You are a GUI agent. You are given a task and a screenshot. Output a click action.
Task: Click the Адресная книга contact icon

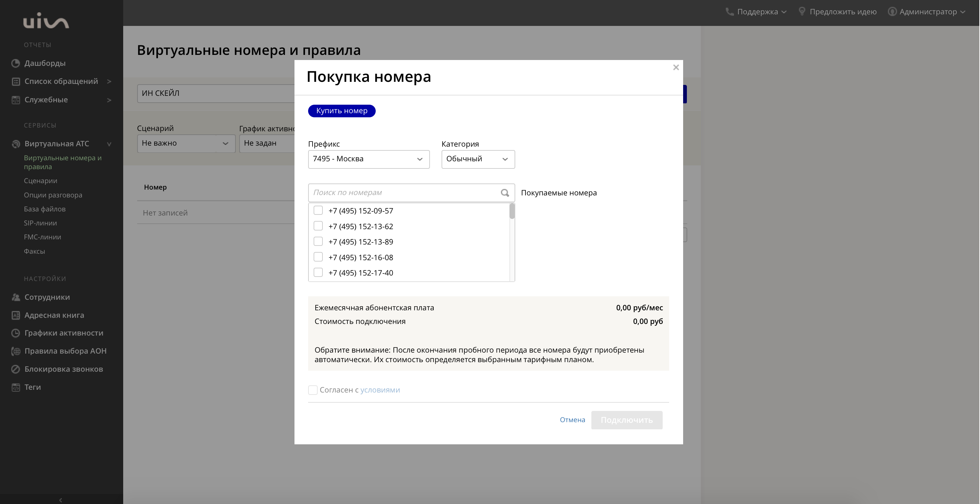click(x=16, y=315)
